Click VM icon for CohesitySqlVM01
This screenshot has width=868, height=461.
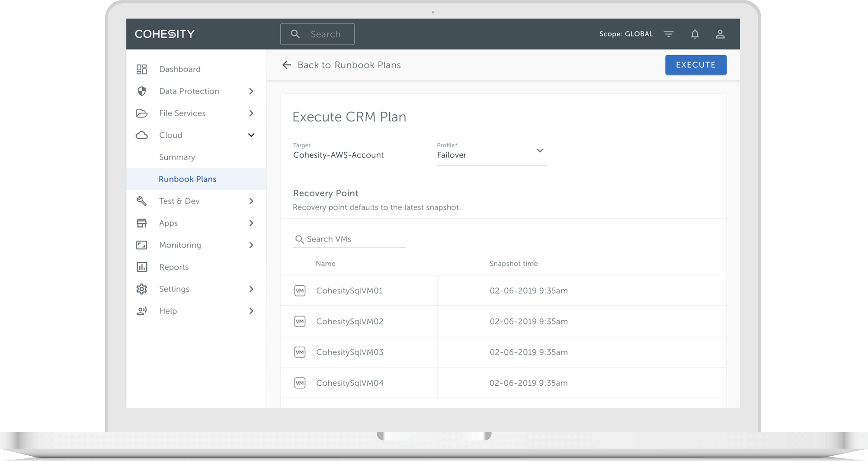pyautogui.click(x=300, y=290)
